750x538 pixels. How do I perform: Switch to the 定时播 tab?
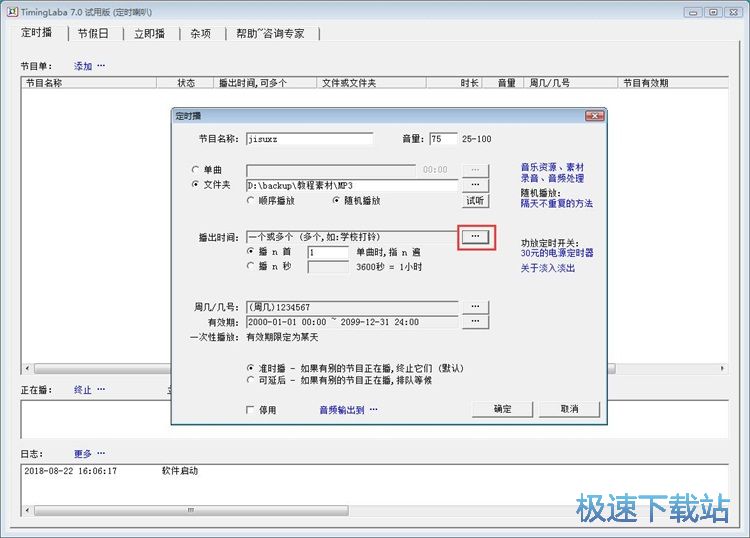pyautogui.click(x=36, y=33)
